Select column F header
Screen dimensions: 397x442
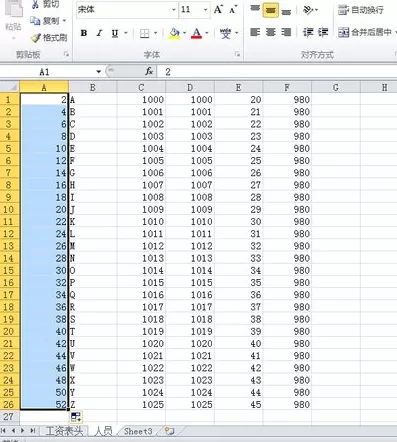(x=287, y=87)
